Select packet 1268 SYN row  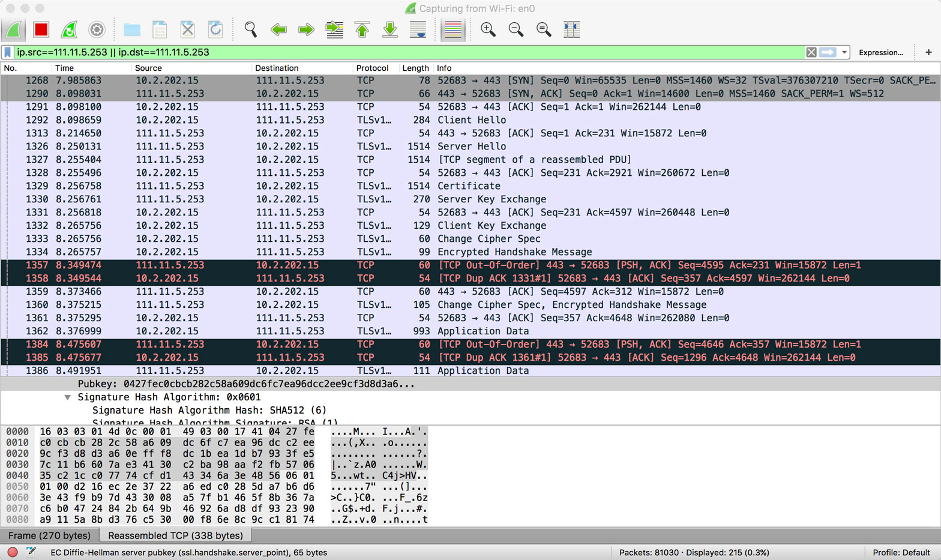click(470, 80)
